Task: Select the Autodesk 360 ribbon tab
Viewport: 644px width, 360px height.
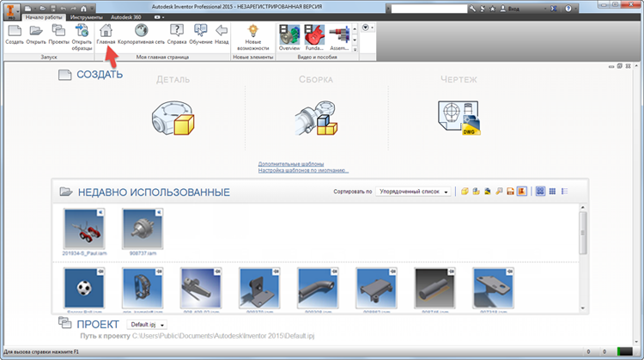Action: [x=126, y=17]
